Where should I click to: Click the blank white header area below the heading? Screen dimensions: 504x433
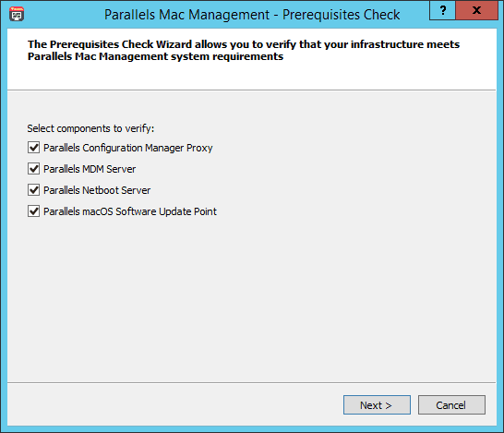(252, 76)
